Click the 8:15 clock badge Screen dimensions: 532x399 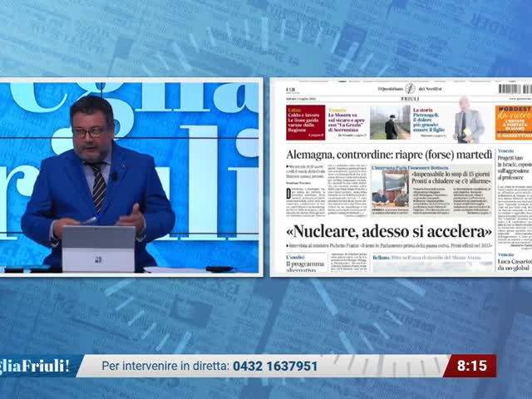pyautogui.click(x=471, y=366)
